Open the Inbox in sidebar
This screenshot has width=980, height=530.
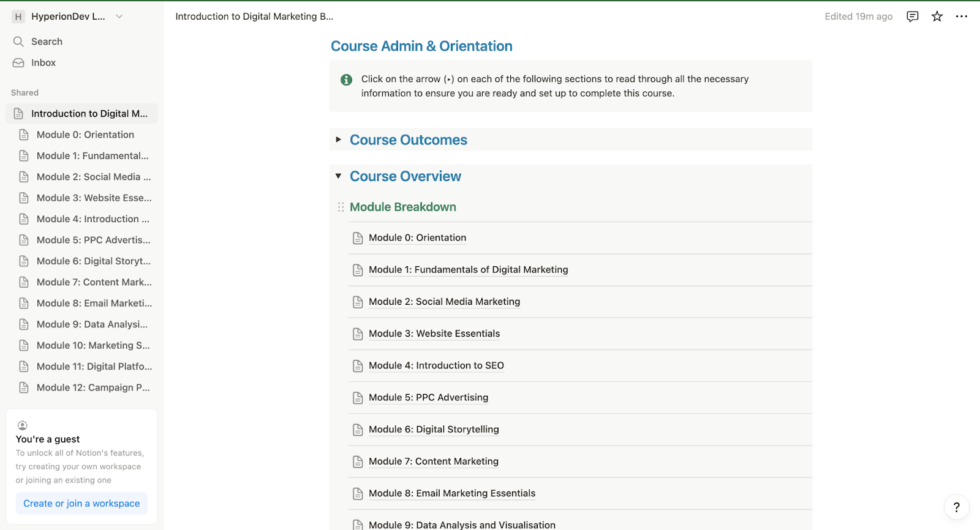[x=43, y=62]
